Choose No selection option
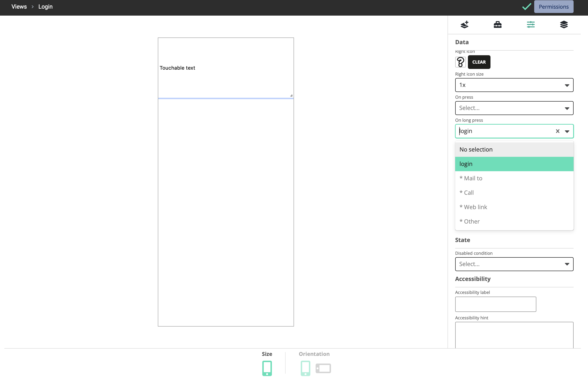 point(514,149)
